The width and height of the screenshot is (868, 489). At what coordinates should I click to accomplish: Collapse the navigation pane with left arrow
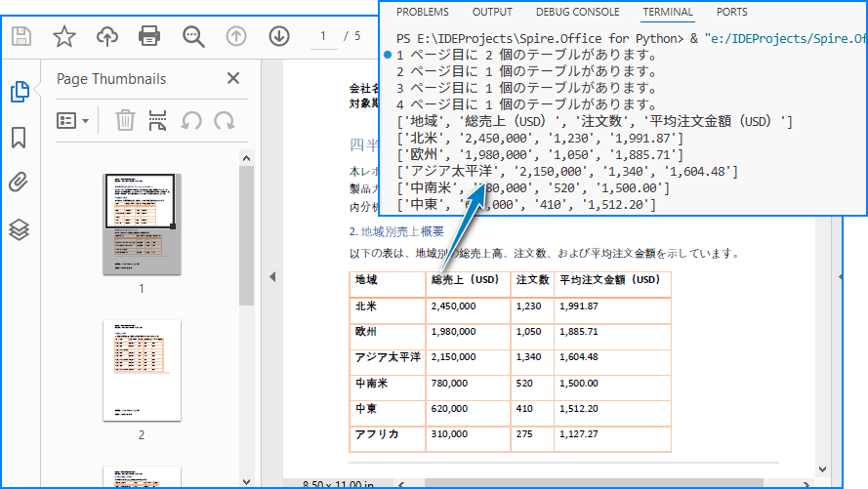click(272, 276)
